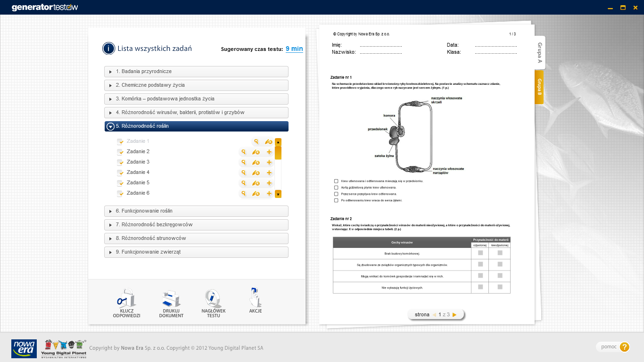The width and height of the screenshot is (644, 362).
Task: Click the magnifier icon in Zadanie 4 row
Action: tap(244, 173)
